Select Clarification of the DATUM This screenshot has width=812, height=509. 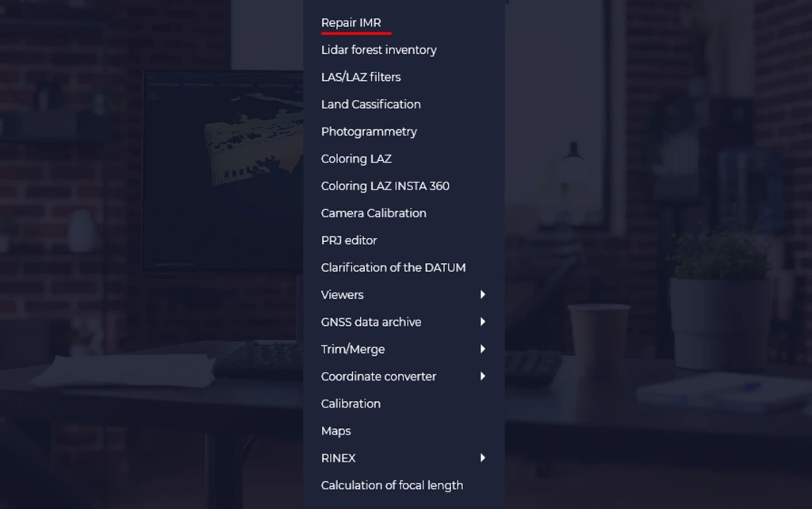click(393, 268)
